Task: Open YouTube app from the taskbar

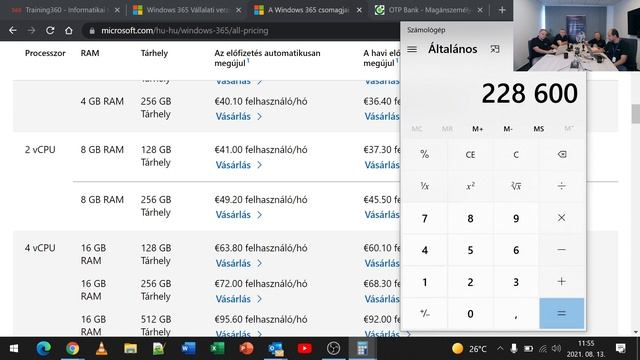Action: (304, 349)
